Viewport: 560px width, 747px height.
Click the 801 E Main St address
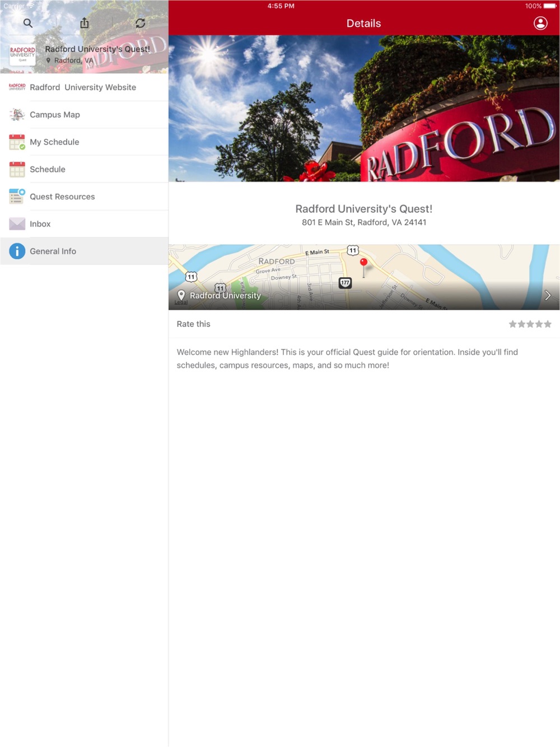point(364,222)
